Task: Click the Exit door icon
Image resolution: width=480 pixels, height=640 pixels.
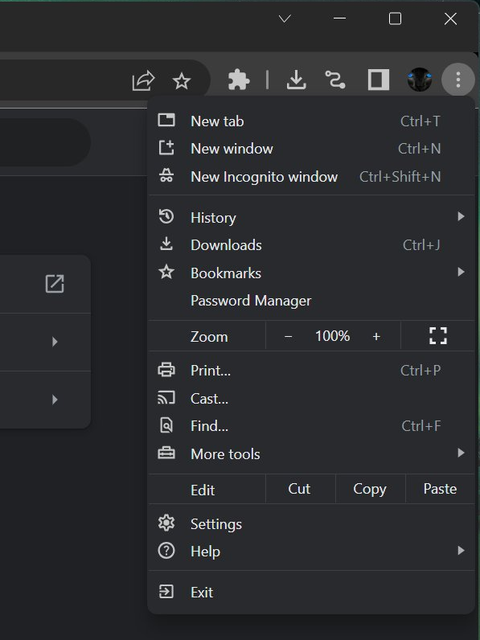Action: point(166,591)
